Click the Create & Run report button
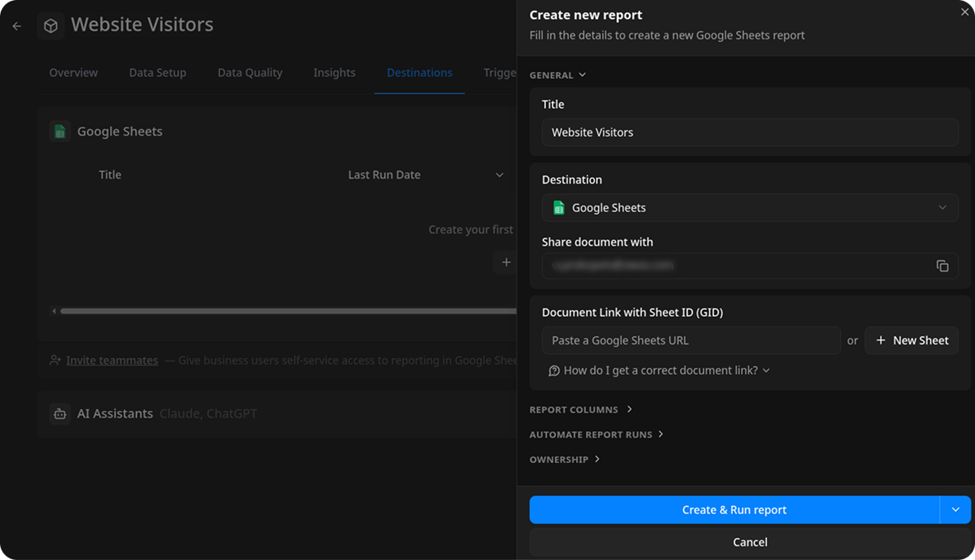975x560 pixels. (734, 510)
